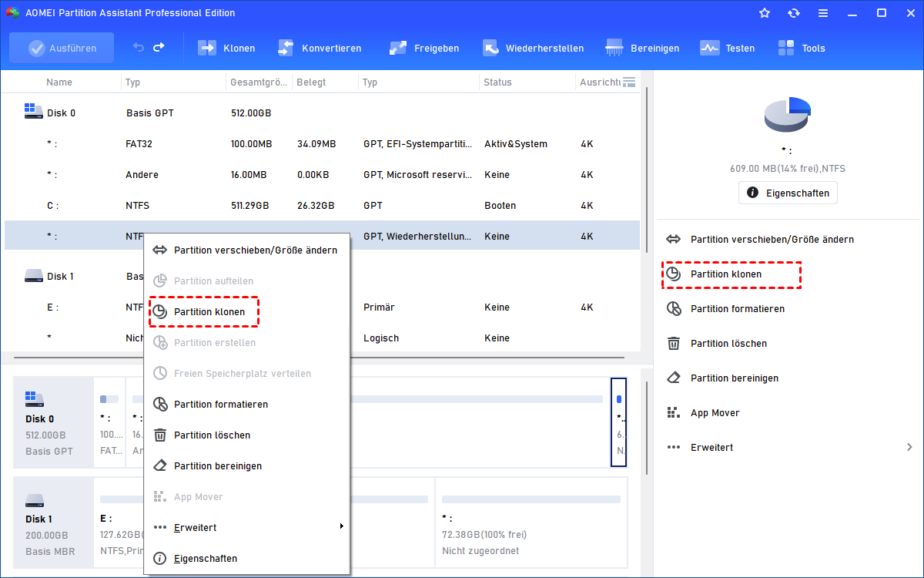Click the star favorite icon in title bar
Image resolution: width=924 pixels, height=578 pixels.
[x=765, y=13]
